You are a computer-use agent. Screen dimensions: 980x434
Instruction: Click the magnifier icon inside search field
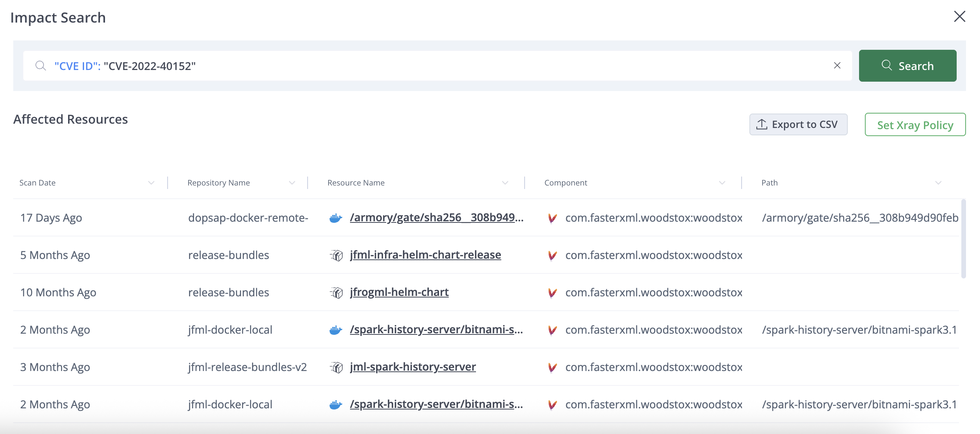click(x=40, y=66)
